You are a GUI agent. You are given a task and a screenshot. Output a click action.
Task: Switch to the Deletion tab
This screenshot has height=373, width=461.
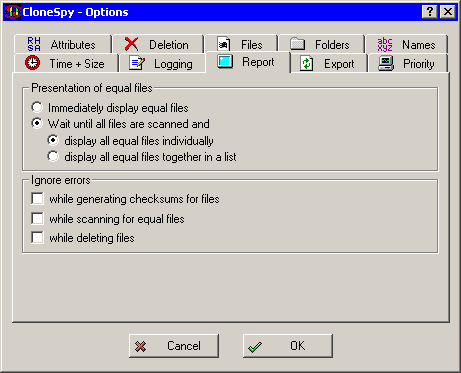coord(158,44)
